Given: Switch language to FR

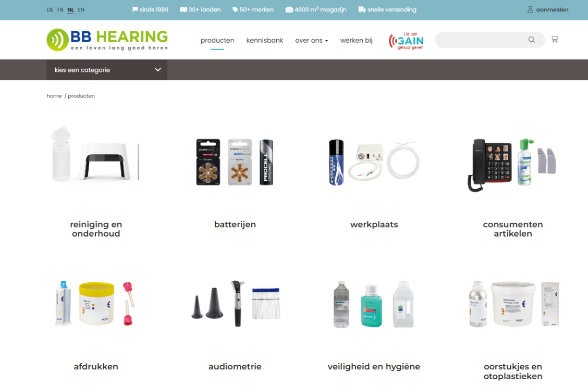Looking at the screenshot, I should (60, 10).
